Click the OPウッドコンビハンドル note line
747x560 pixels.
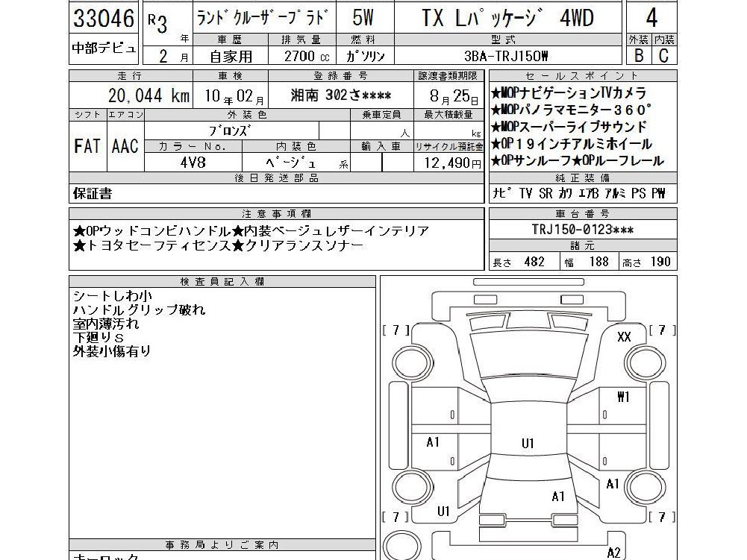coord(251,231)
